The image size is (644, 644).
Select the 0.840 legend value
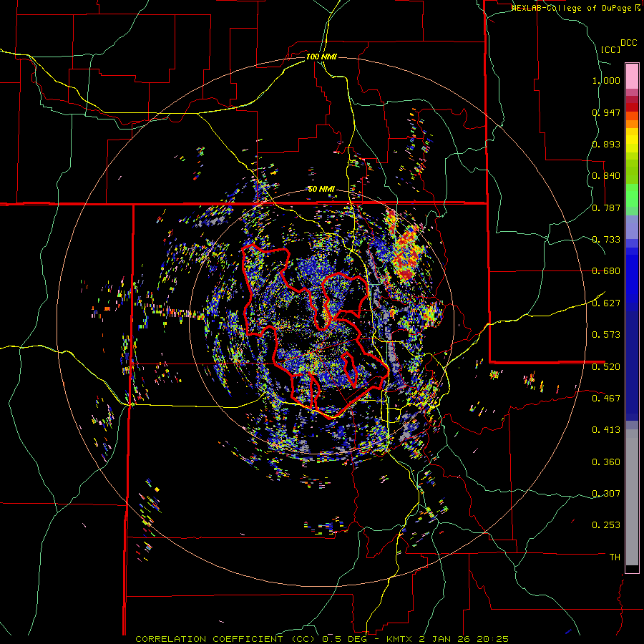pos(606,176)
